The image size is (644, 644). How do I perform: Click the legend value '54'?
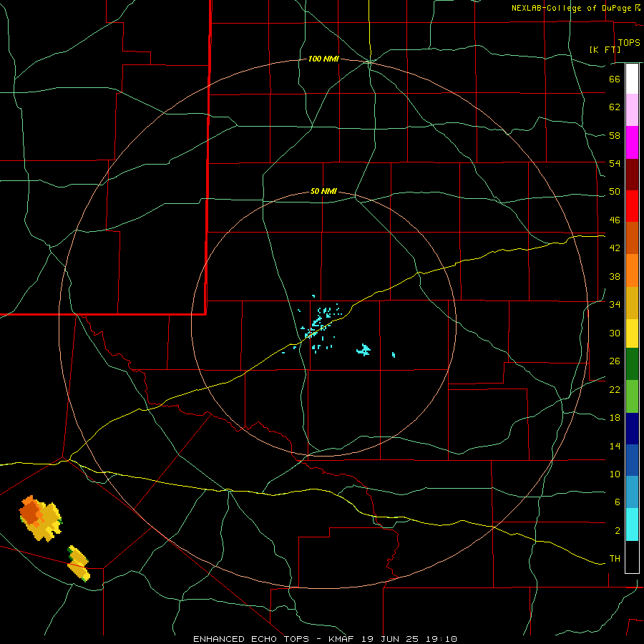click(615, 163)
